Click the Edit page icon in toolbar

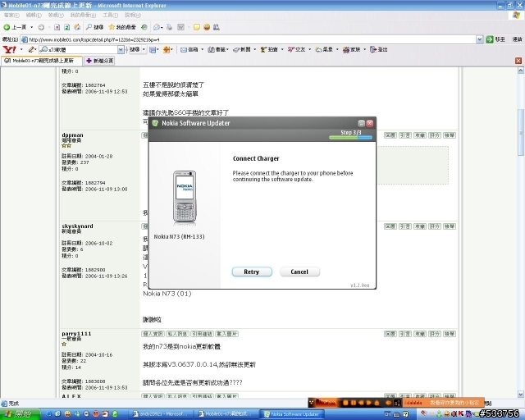180,27
